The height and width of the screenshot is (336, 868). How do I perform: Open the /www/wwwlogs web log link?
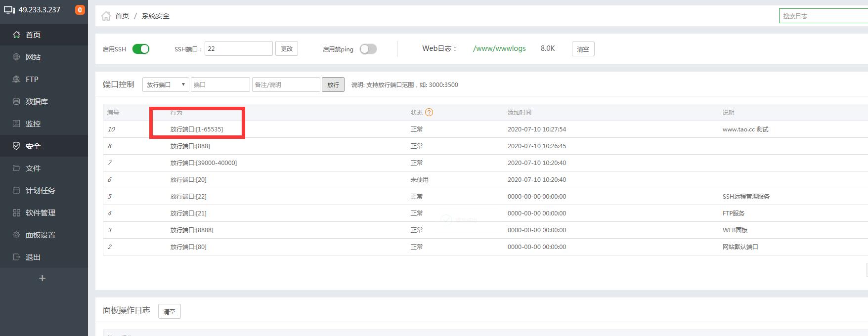click(499, 48)
